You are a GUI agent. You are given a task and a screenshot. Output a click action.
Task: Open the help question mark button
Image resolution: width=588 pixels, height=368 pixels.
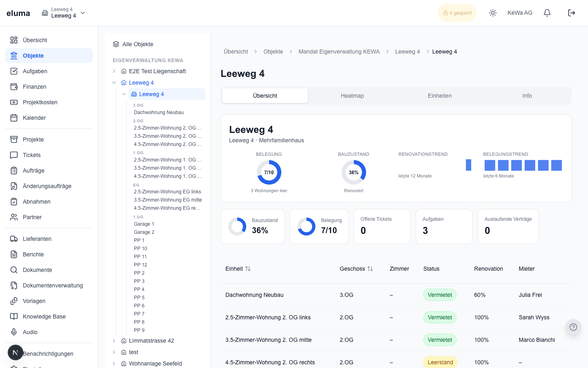tap(573, 327)
